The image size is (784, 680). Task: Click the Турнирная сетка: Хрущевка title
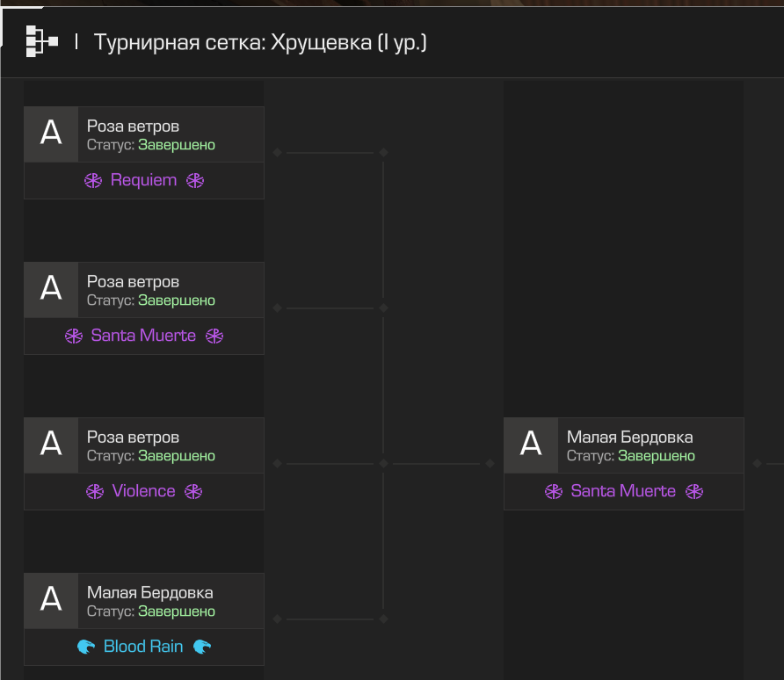(260, 42)
